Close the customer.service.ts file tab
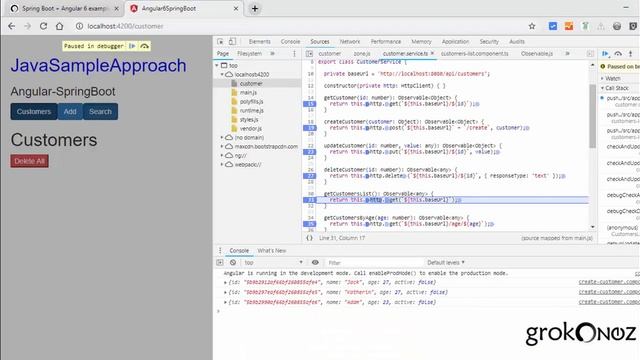The image size is (640, 360). point(432,53)
